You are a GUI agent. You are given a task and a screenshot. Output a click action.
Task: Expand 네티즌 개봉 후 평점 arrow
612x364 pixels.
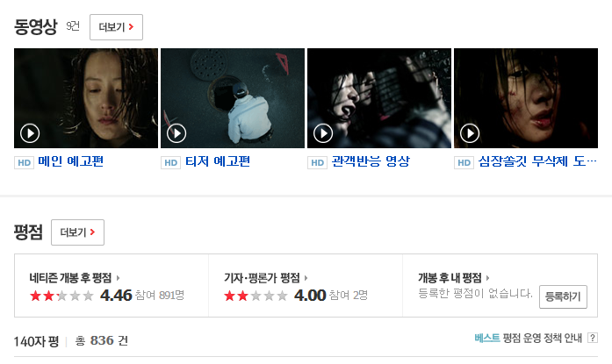click(118, 278)
